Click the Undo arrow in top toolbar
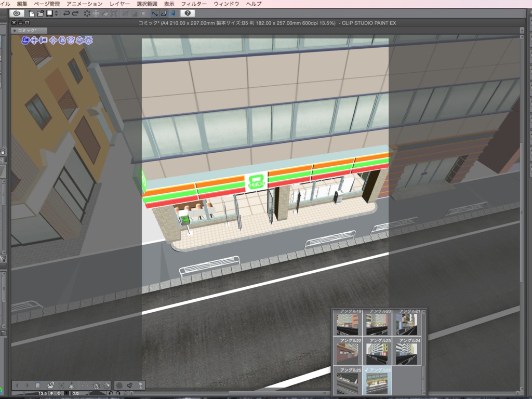 (x=66, y=13)
